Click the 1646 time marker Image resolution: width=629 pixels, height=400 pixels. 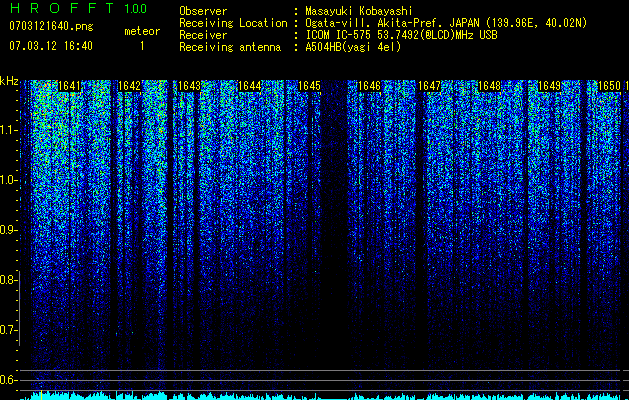pos(369,86)
